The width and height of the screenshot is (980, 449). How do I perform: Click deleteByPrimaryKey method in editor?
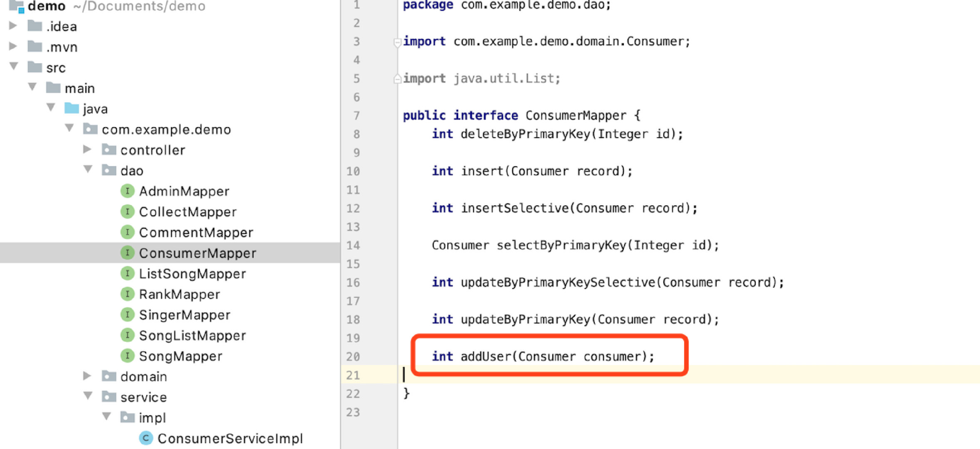(x=525, y=133)
